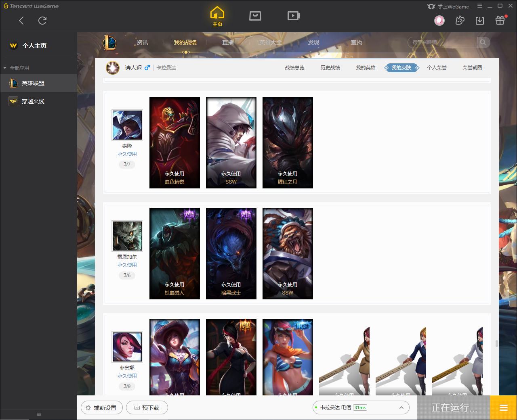Open the 查找 tab
This screenshot has width=517, height=420.
(x=356, y=42)
